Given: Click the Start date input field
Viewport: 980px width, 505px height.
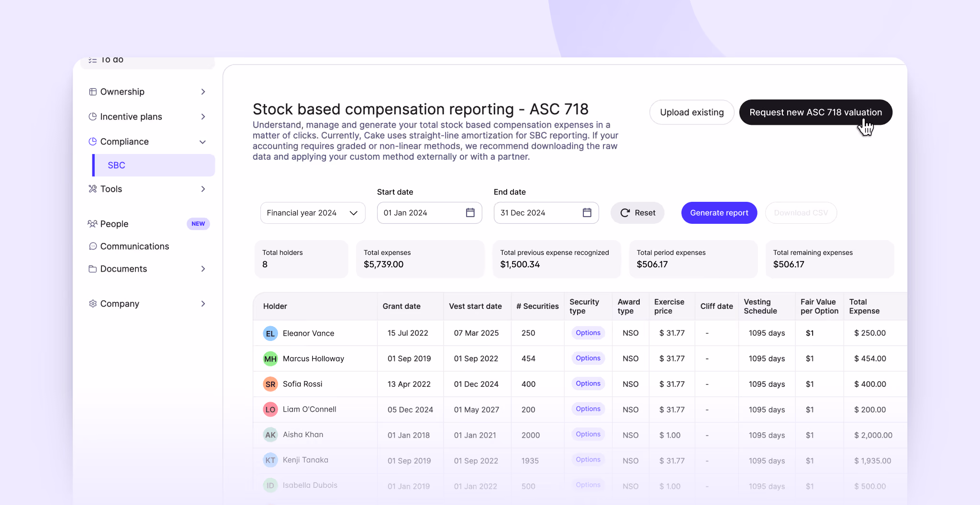Looking at the screenshot, I should [430, 213].
